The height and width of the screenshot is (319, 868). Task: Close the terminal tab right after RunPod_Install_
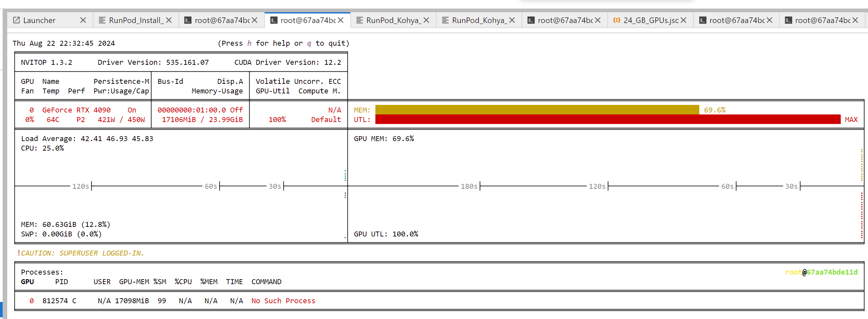pyautogui.click(x=255, y=20)
